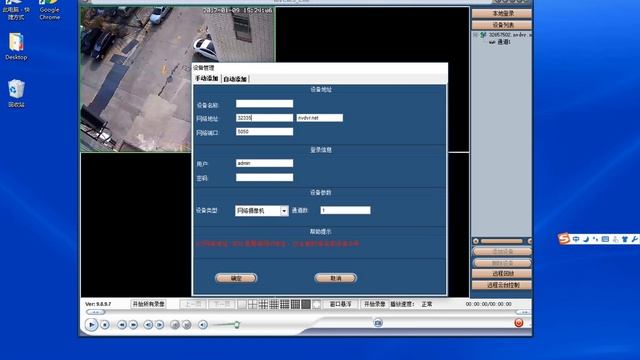Click the user field containing admin
640x360 pixels.
[264, 163]
